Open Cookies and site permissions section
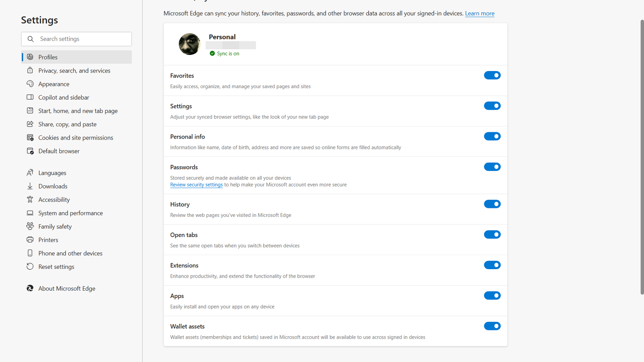 75,138
